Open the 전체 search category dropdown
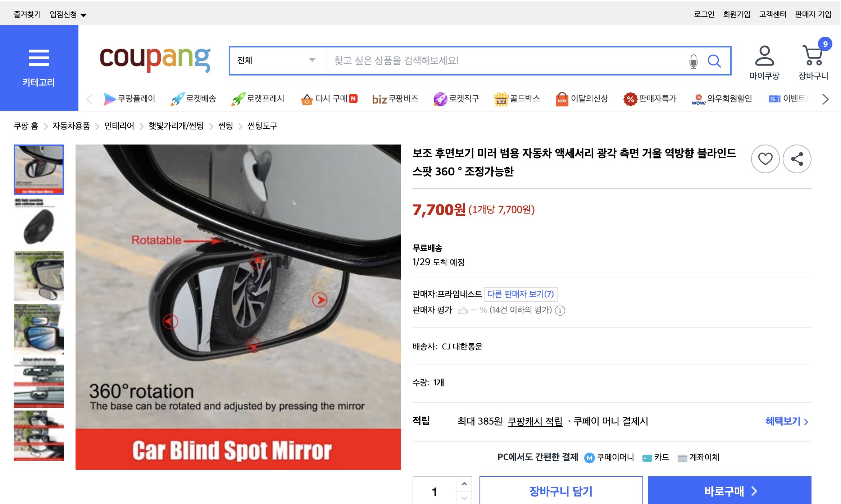 pos(276,60)
